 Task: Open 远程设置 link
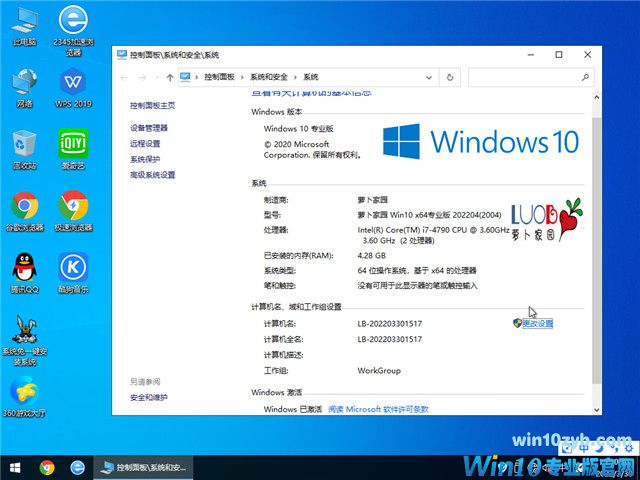point(145,143)
